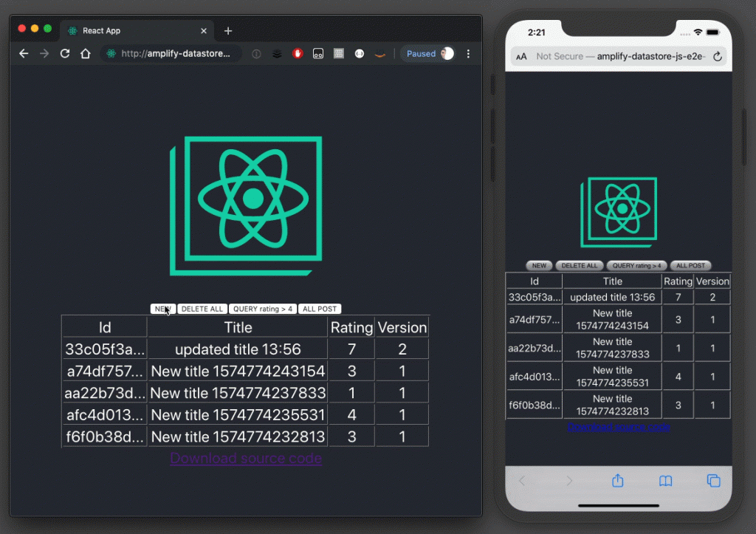Tap the phone Safari address field

pyautogui.click(x=619, y=56)
